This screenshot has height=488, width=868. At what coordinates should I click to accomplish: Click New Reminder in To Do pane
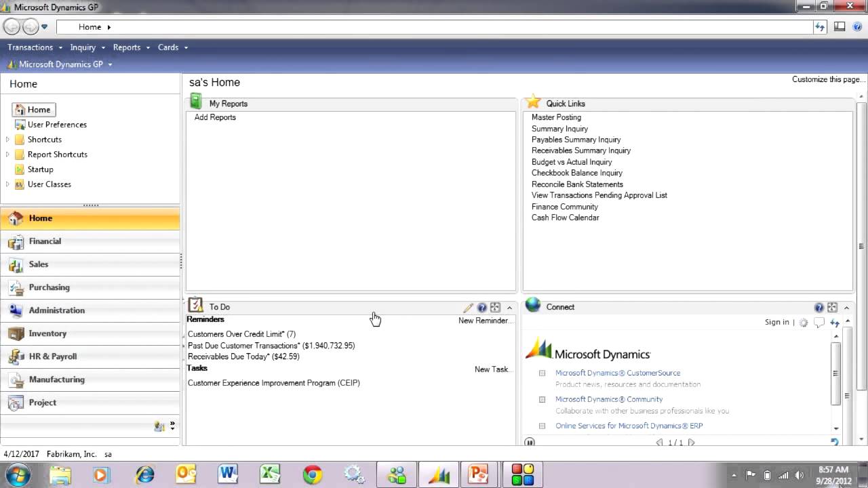point(486,321)
